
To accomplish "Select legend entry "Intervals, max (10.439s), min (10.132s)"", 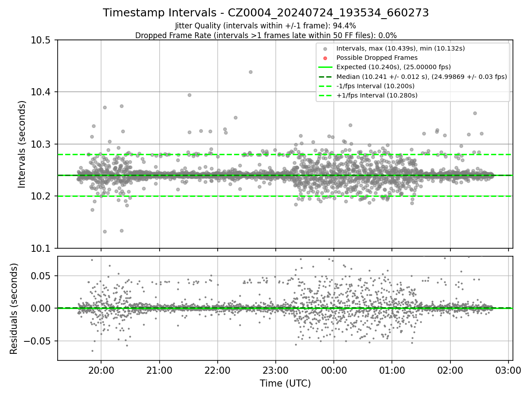I will pos(400,48).
